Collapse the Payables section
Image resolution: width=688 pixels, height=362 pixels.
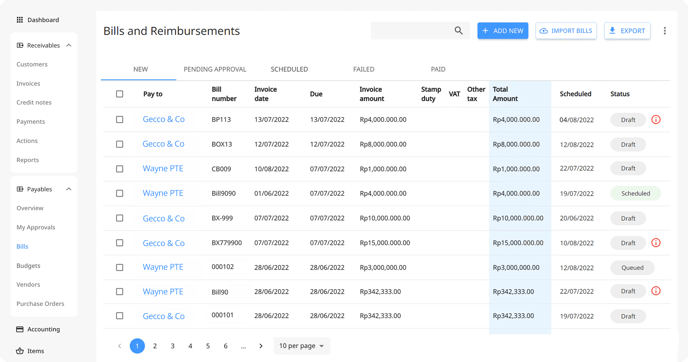point(69,189)
